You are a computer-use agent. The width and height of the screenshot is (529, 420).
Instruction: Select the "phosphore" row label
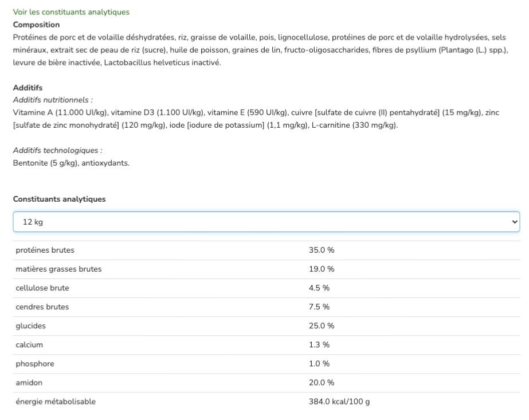pyautogui.click(x=34, y=363)
